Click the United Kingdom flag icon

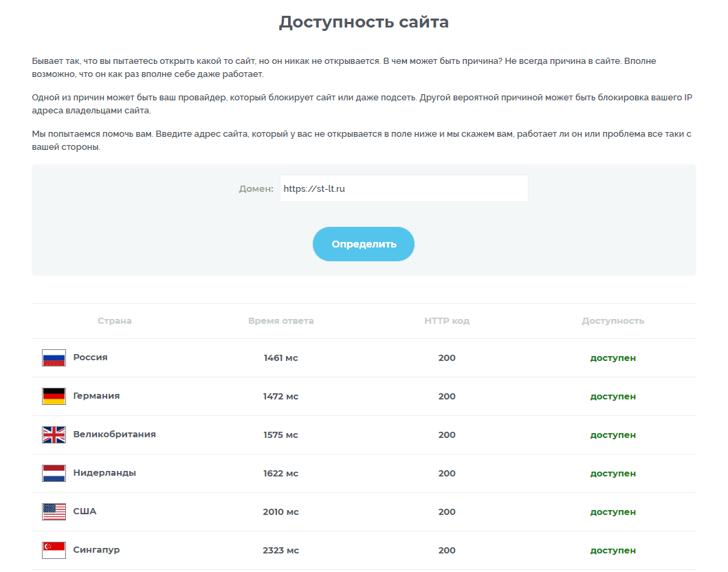point(54,435)
